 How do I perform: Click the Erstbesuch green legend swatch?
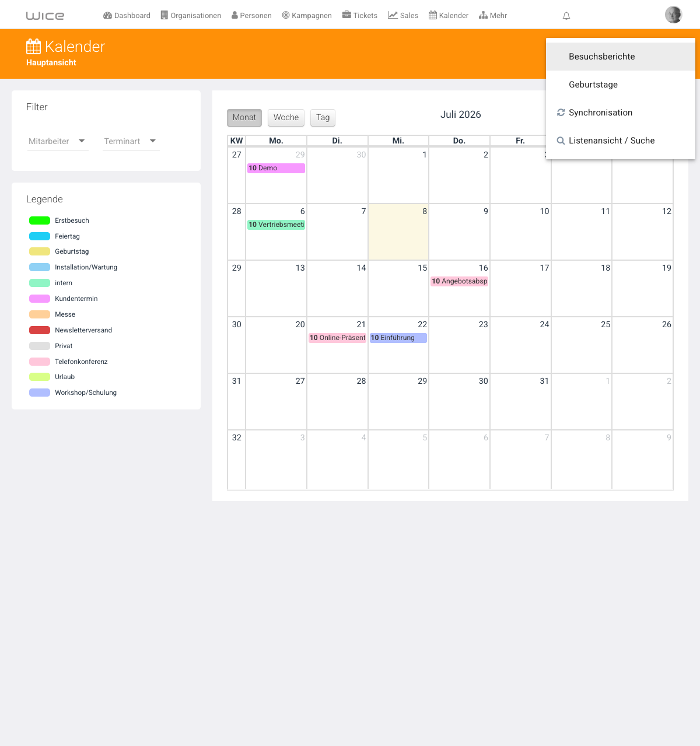[40, 220]
